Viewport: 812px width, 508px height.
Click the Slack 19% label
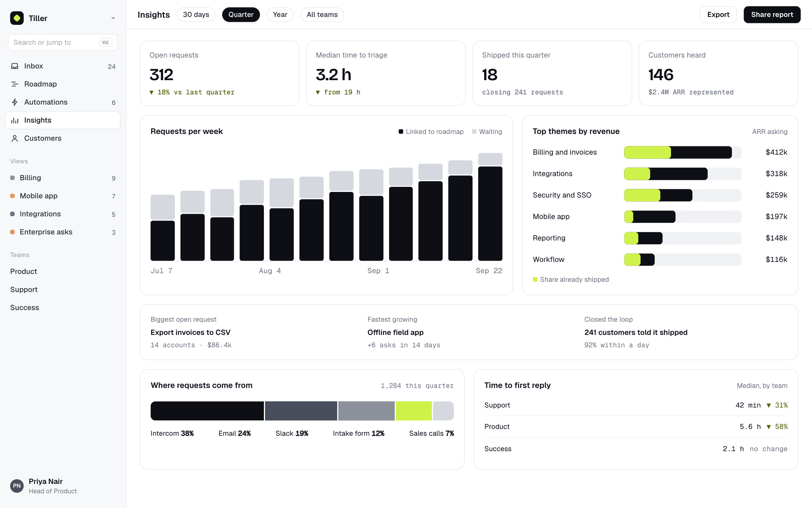(292, 433)
